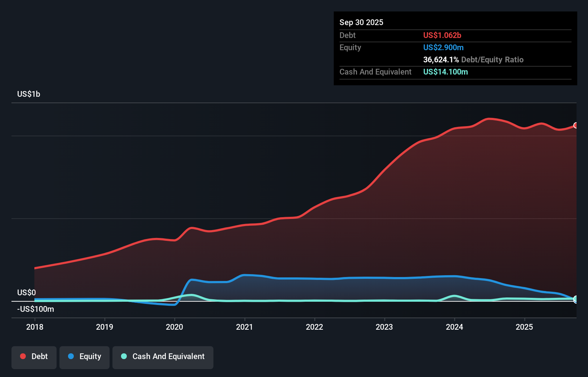Click the US$1b gridline label
The image size is (588, 377).
pyautogui.click(x=29, y=94)
